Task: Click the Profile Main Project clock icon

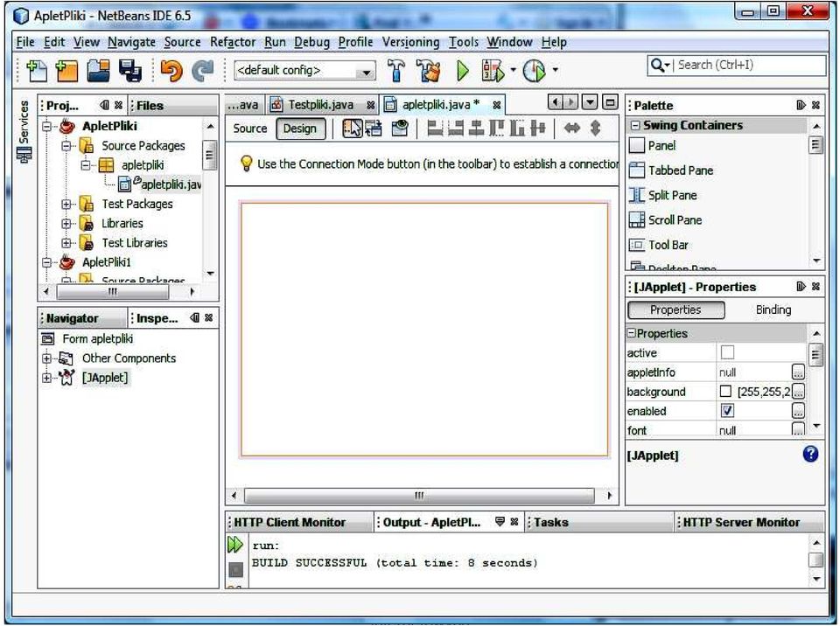Action: click(x=534, y=71)
